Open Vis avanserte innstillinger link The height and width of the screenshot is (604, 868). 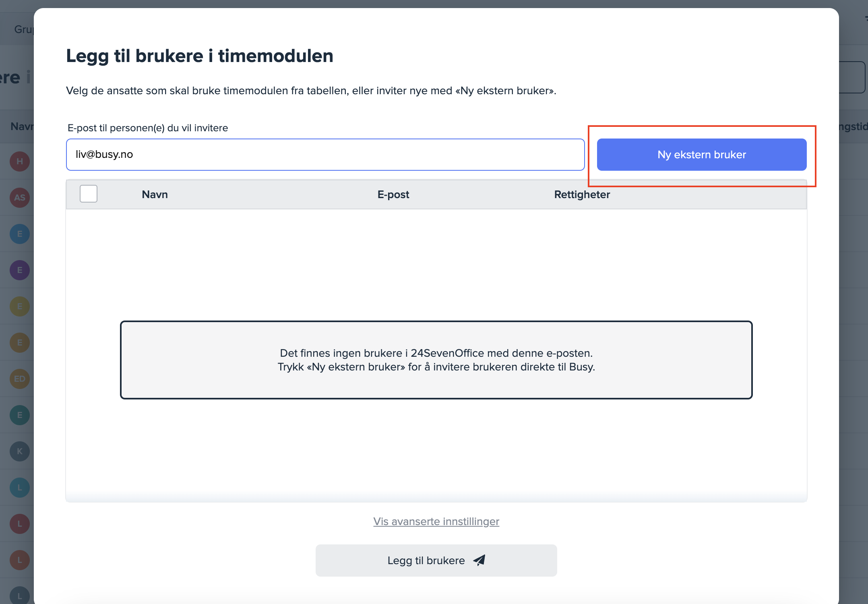pos(436,521)
